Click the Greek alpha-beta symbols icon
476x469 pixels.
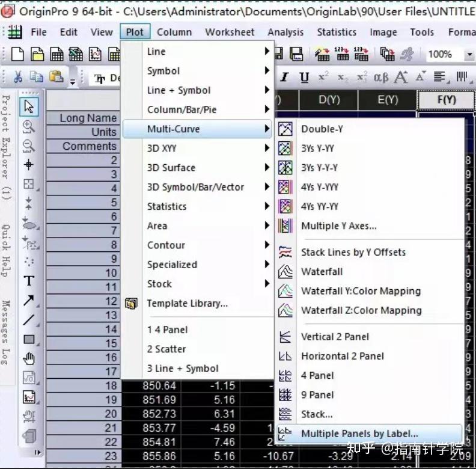[x=380, y=78]
